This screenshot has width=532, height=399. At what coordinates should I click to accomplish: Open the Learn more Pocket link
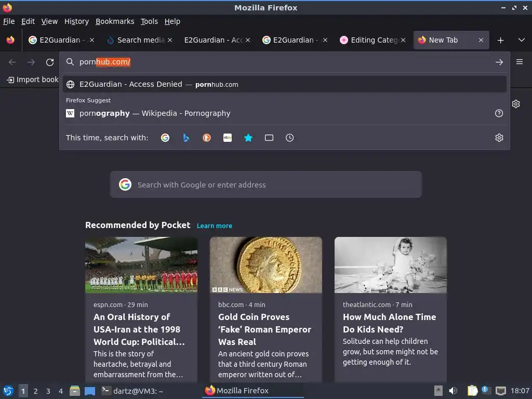click(215, 225)
